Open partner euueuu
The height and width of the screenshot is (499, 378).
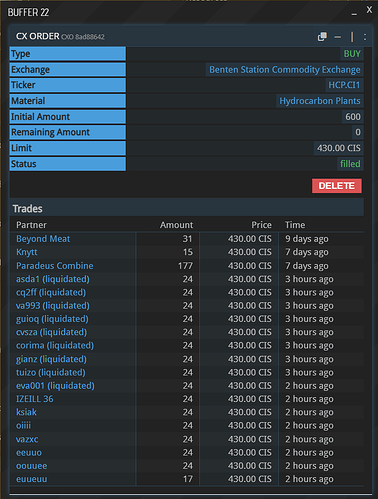click(31, 479)
